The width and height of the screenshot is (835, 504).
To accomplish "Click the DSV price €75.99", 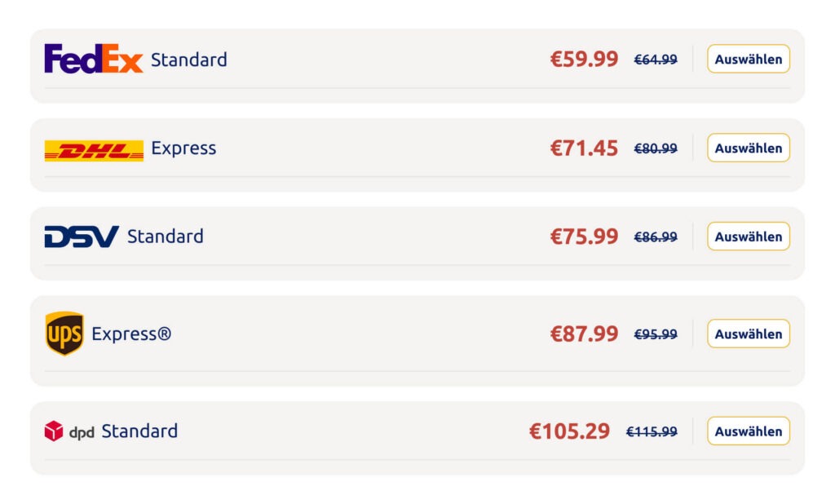I will pyautogui.click(x=584, y=237).
